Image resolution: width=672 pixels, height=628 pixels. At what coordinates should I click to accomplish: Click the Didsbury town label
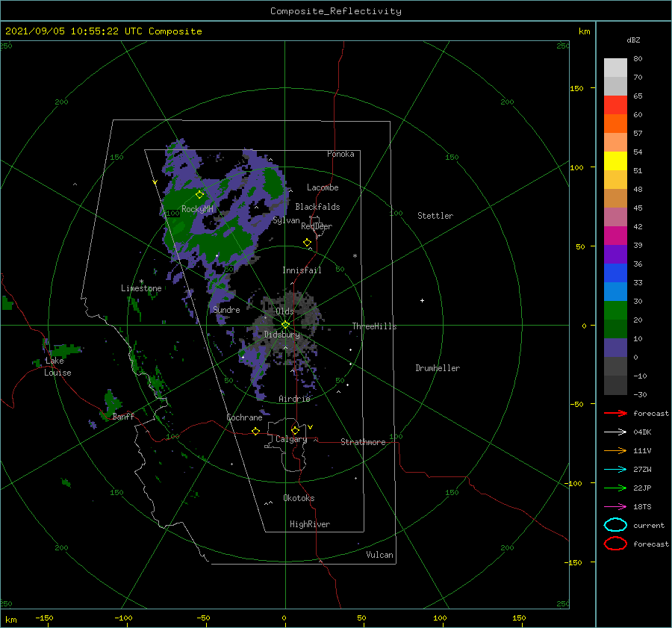[282, 335]
